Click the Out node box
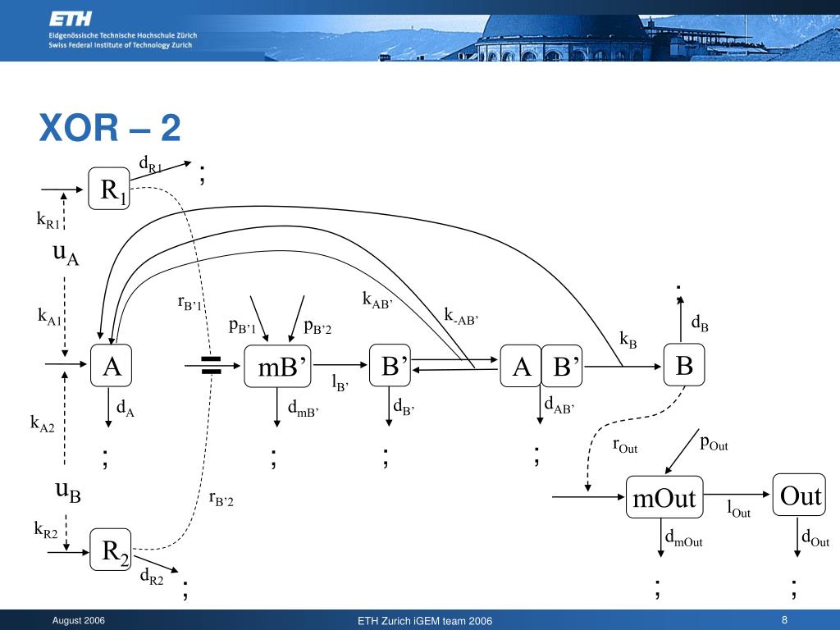840x630 pixels. point(799,495)
